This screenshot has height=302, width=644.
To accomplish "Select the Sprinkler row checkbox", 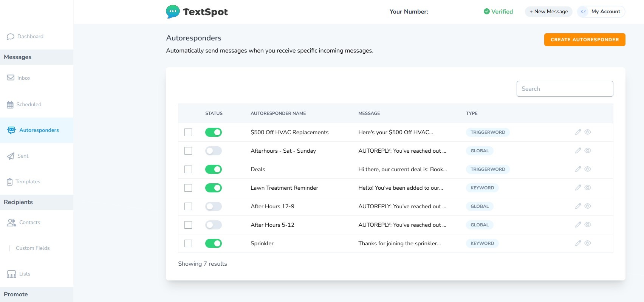I will (x=188, y=243).
